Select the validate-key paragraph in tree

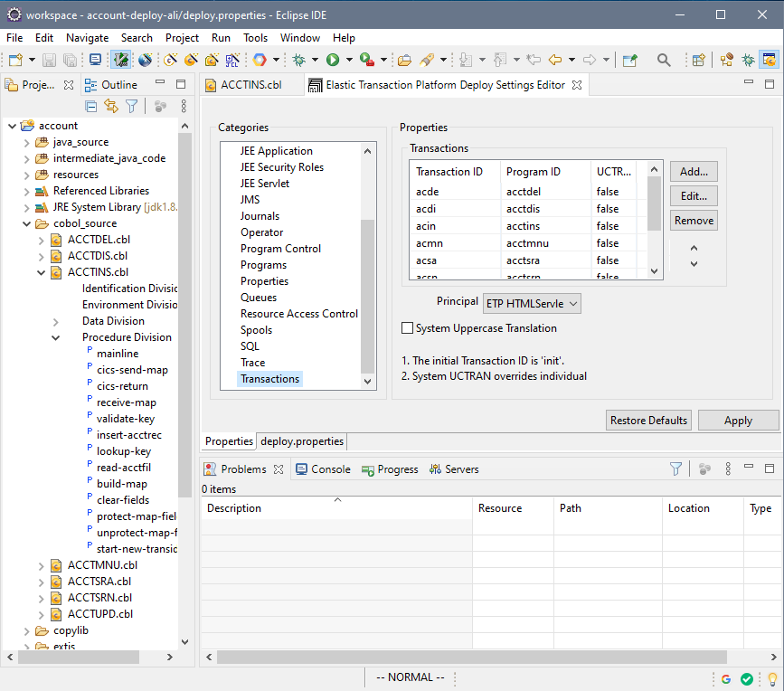[x=126, y=419]
